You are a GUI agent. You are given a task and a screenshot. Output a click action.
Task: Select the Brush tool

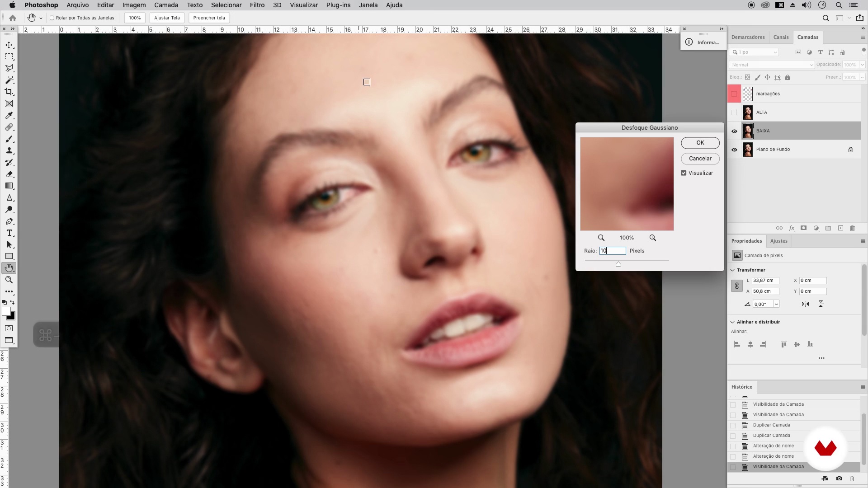9,139
